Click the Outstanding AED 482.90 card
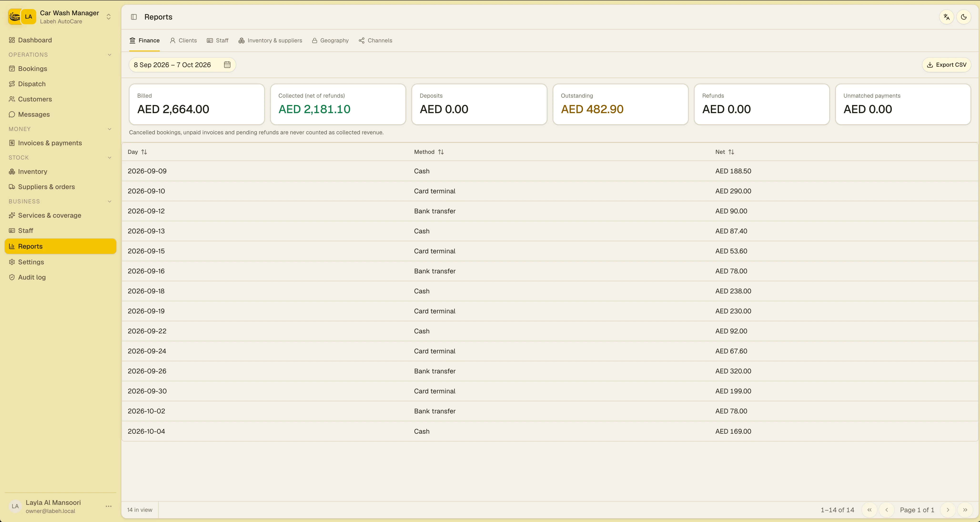Image resolution: width=980 pixels, height=522 pixels. click(x=620, y=104)
